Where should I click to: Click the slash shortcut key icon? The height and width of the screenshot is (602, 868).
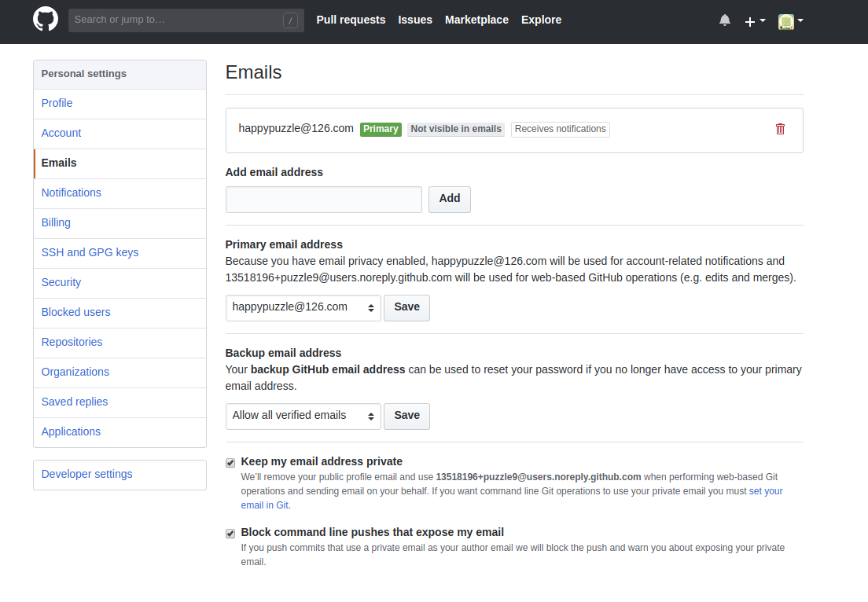click(290, 20)
